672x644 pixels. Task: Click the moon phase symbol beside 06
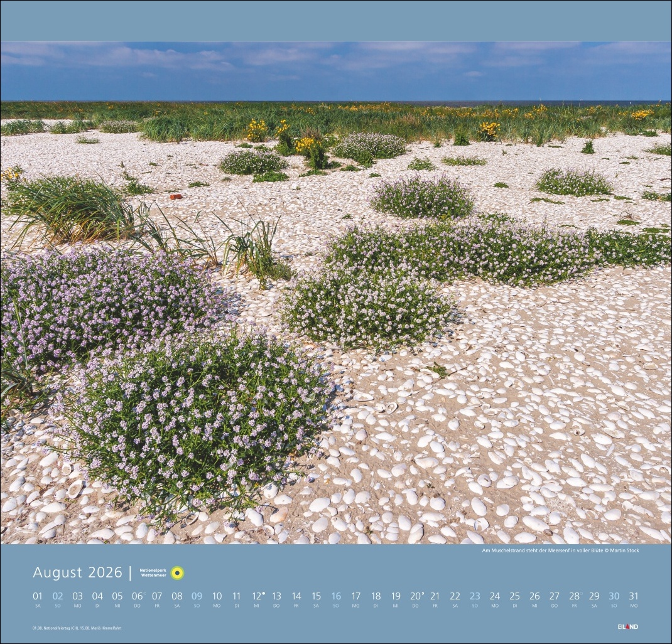tap(144, 593)
